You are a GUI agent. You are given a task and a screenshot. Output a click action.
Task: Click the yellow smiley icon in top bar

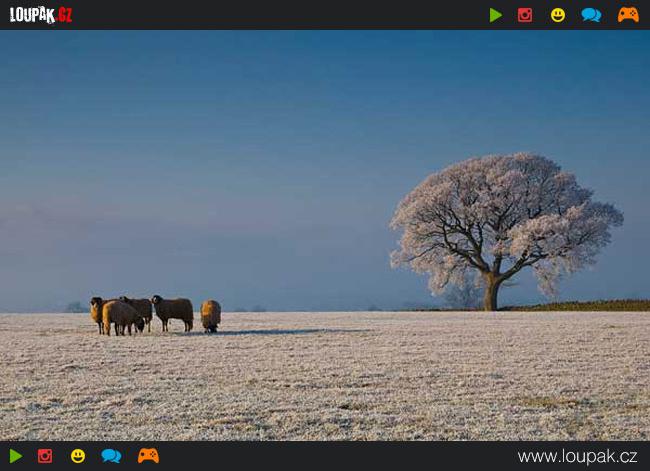click(x=558, y=15)
